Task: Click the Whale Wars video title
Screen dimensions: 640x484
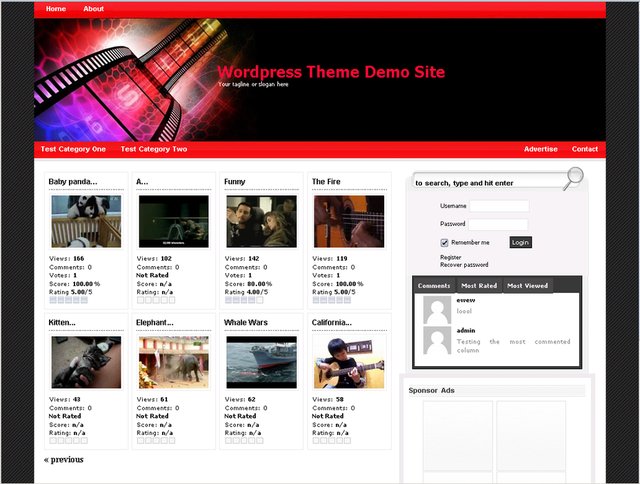Action: (246, 322)
